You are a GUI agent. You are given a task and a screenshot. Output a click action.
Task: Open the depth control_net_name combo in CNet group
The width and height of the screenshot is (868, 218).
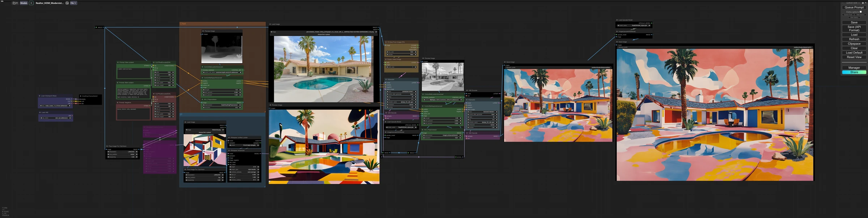click(222, 72)
